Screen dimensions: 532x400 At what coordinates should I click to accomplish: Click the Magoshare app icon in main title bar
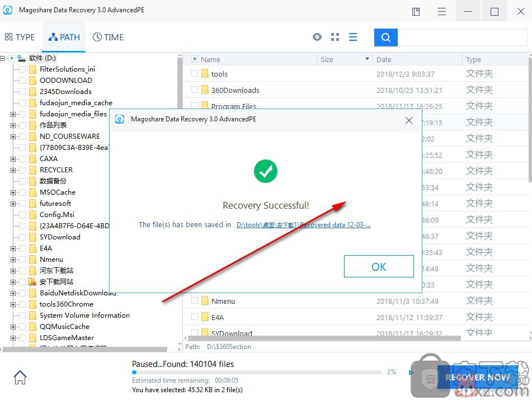[7, 10]
